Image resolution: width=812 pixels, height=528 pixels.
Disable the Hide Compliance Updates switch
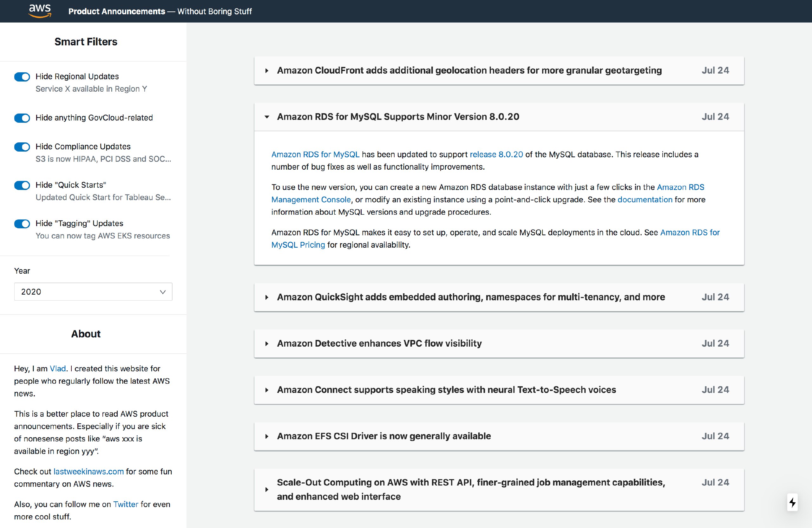(x=22, y=147)
